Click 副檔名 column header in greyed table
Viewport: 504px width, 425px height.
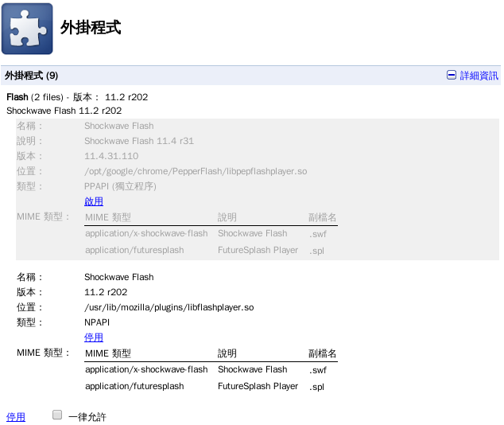(x=323, y=217)
